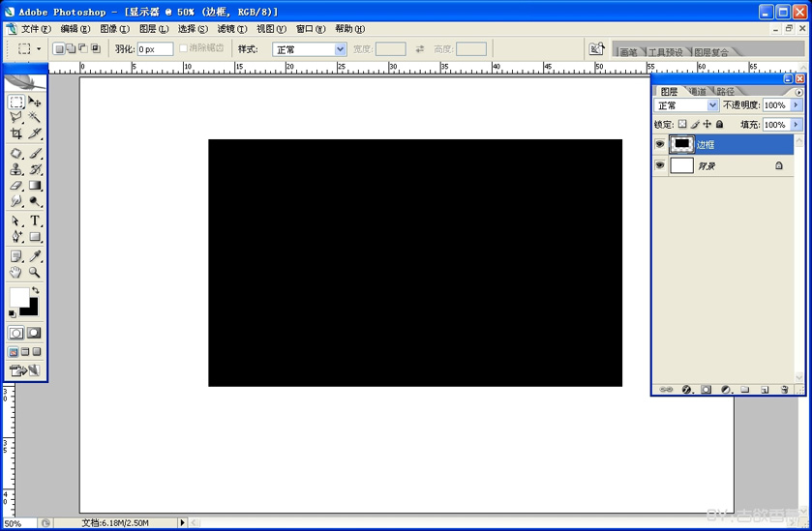This screenshot has width=812, height=531.
Task: Add a layer style from Layers panel
Action: 687,389
